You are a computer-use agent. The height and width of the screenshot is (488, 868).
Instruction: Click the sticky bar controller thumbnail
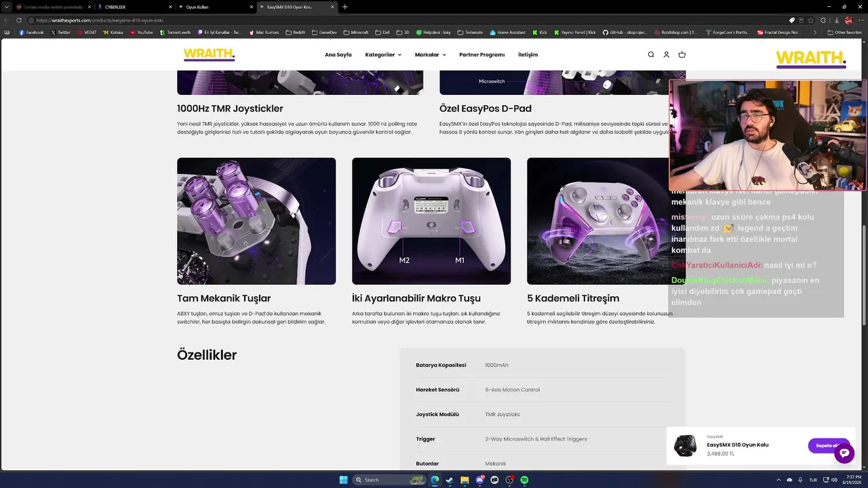click(685, 446)
